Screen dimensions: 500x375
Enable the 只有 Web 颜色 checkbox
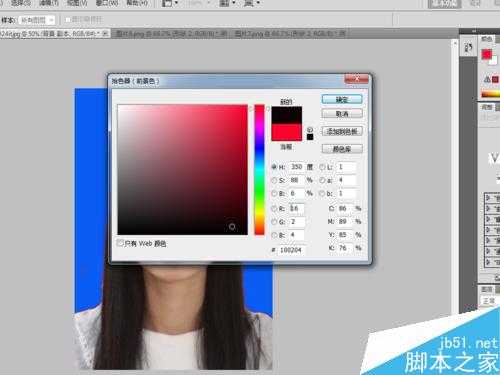120,243
